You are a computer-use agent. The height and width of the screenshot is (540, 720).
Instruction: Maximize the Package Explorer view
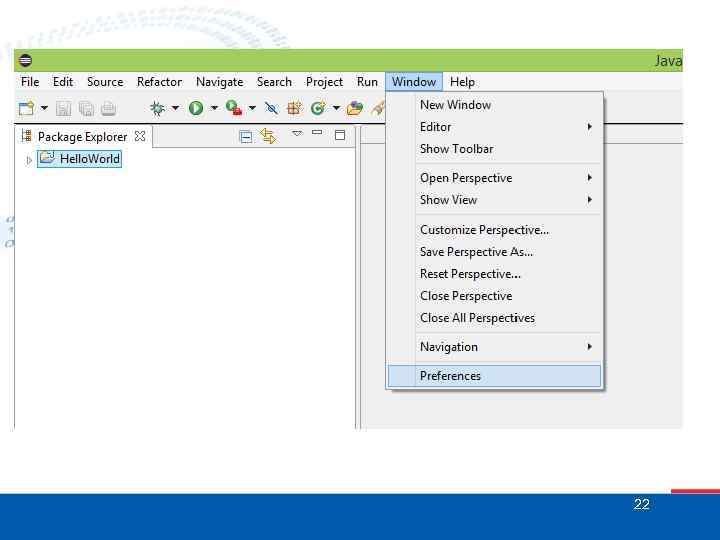tap(340, 135)
